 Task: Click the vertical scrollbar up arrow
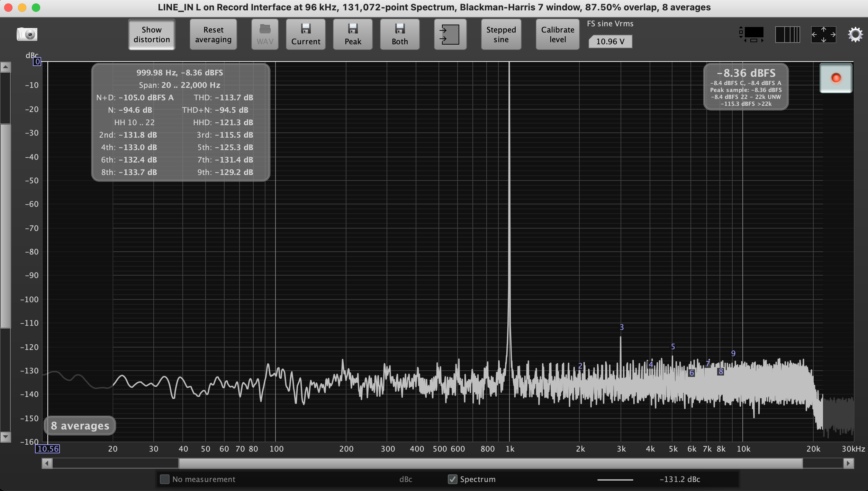tap(5, 67)
